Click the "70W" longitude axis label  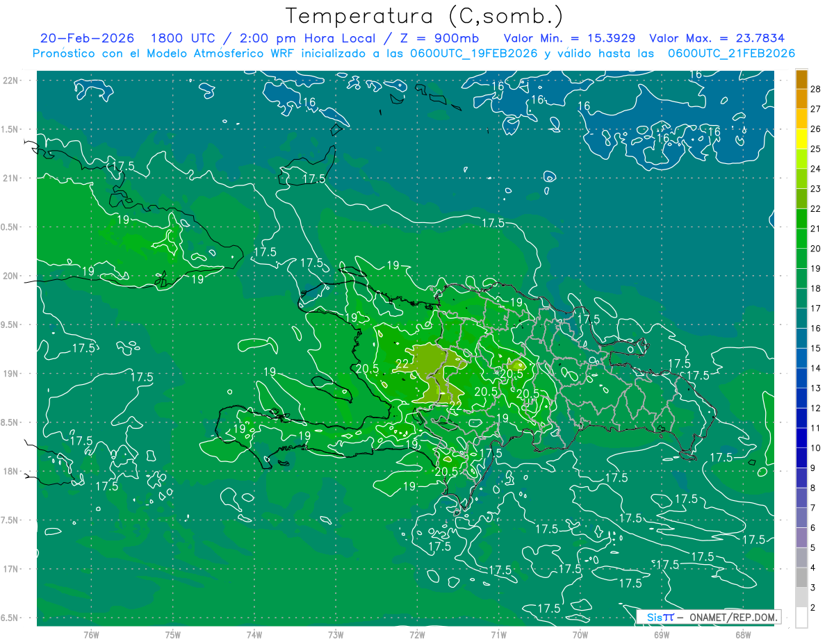580,634
